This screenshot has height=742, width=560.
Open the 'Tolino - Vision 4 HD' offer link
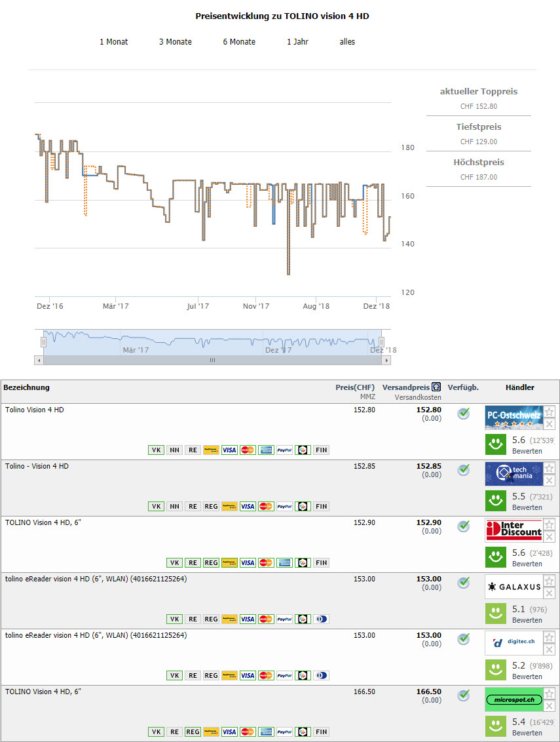(x=37, y=466)
